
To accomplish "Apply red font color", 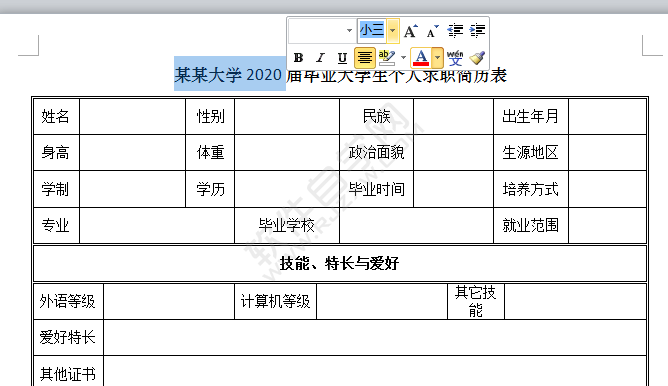I will (421, 58).
